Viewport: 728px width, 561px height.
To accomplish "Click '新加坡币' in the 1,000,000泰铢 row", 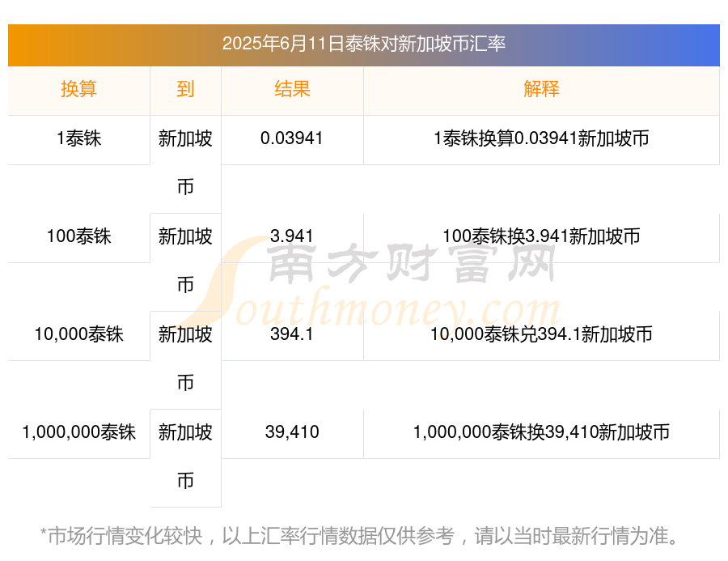I will [x=185, y=457].
